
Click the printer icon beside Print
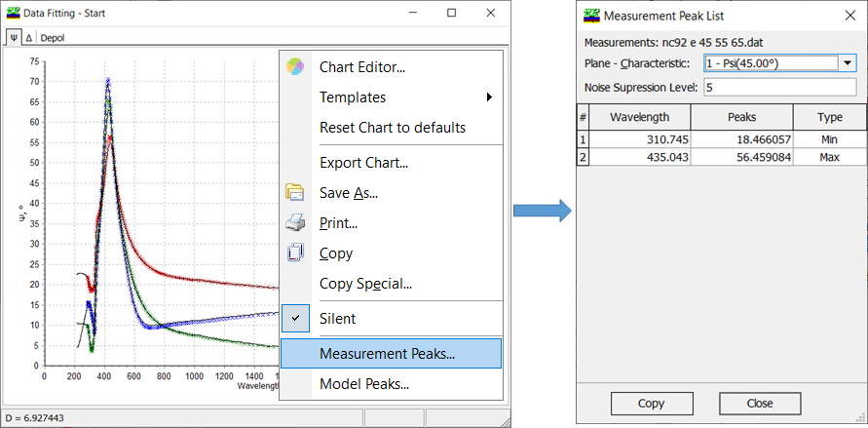tap(295, 223)
